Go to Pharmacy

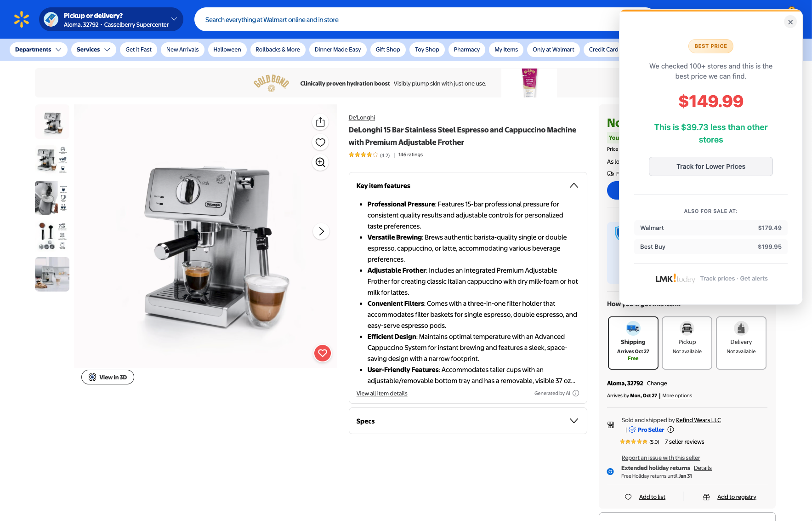pyautogui.click(x=466, y=50)
